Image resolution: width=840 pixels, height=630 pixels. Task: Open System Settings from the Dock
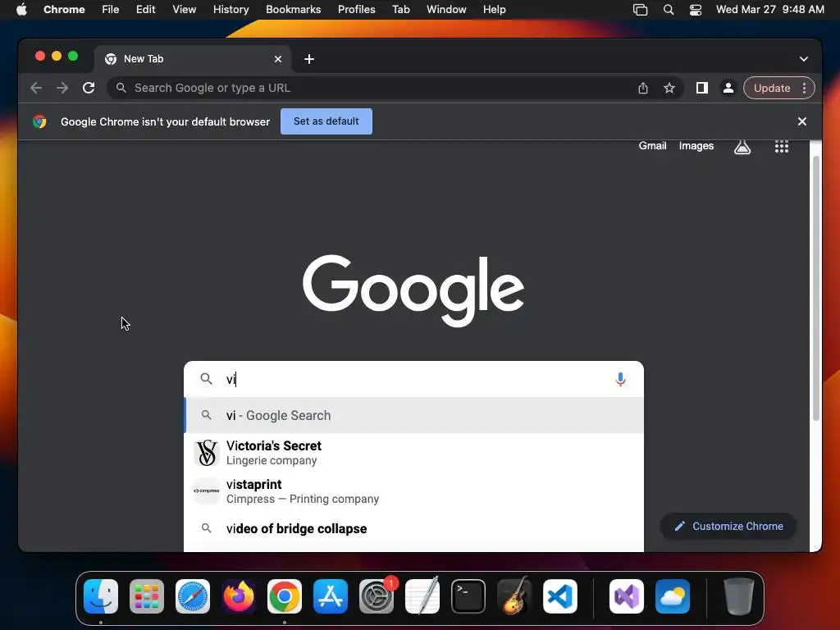tap(376, 596)
